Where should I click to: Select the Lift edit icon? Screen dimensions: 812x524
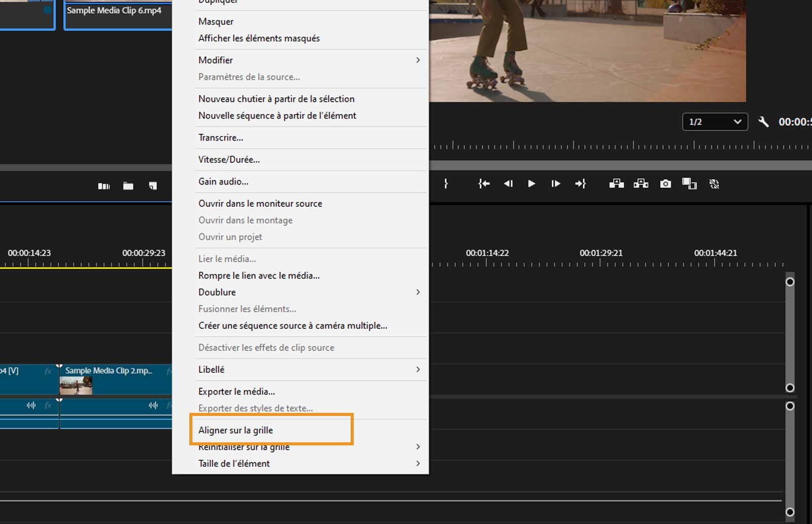point(616,184)
